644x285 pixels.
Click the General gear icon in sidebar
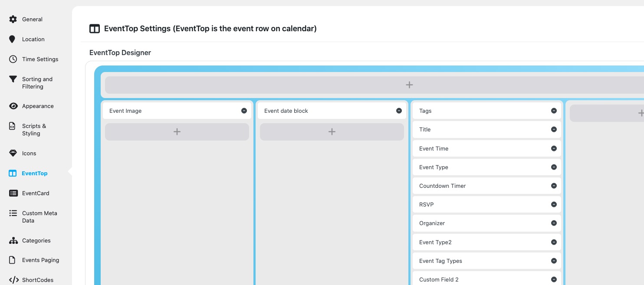[13, 19]
